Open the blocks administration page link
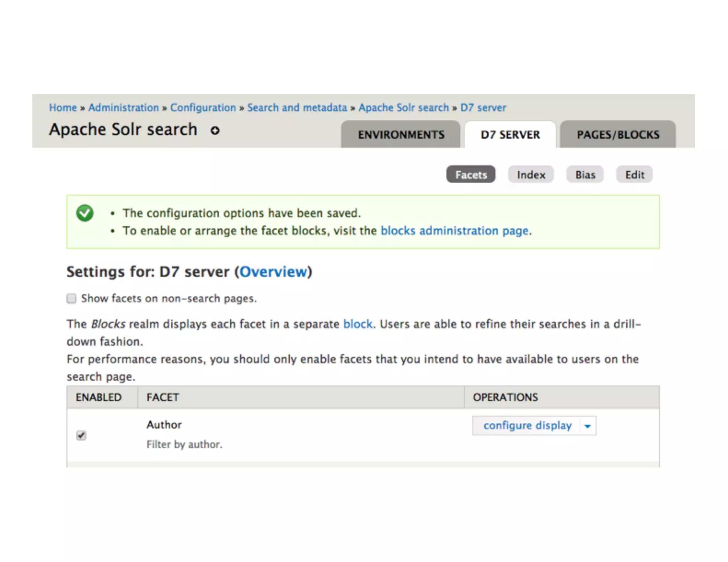 [x=455, y=231]
